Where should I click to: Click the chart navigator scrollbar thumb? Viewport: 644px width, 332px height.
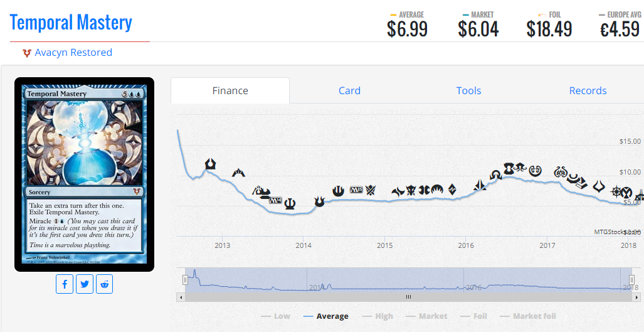click(408, 297)
